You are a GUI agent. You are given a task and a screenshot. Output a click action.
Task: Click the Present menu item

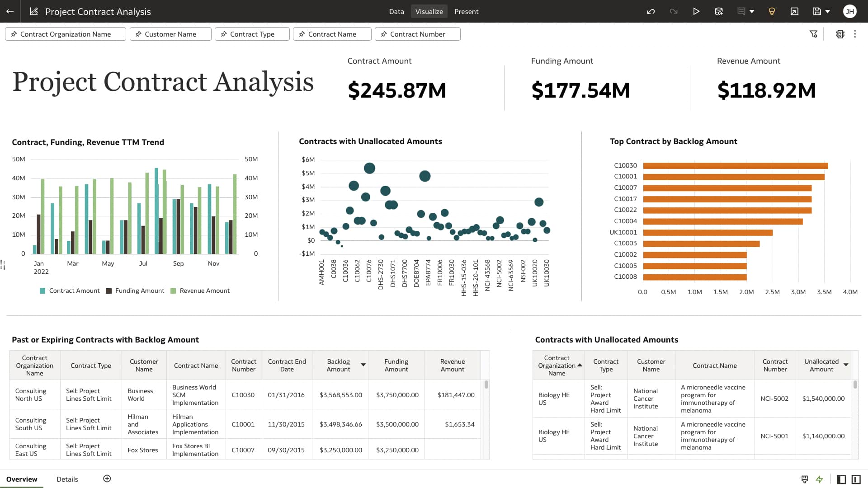pyautogui.click(x=467, y=11)
